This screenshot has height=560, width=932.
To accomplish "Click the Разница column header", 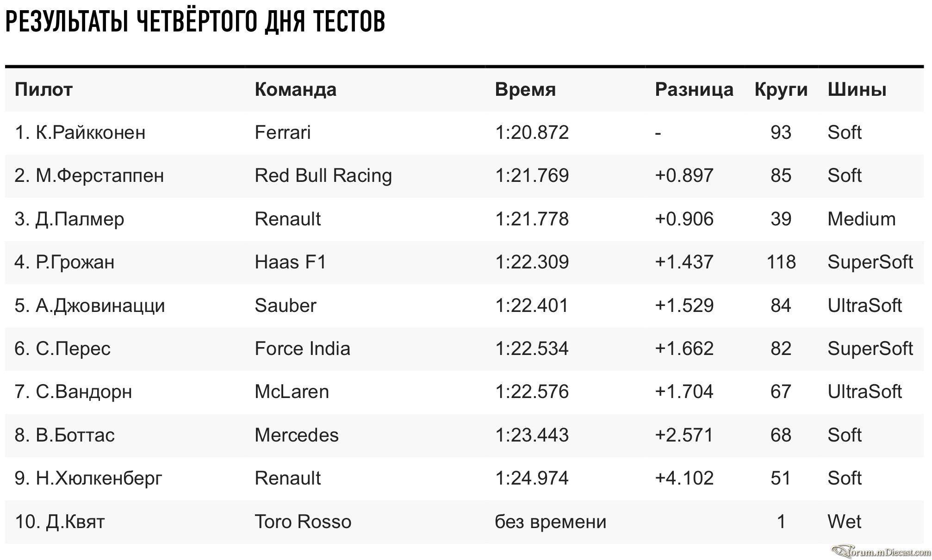I will (694, 89).
